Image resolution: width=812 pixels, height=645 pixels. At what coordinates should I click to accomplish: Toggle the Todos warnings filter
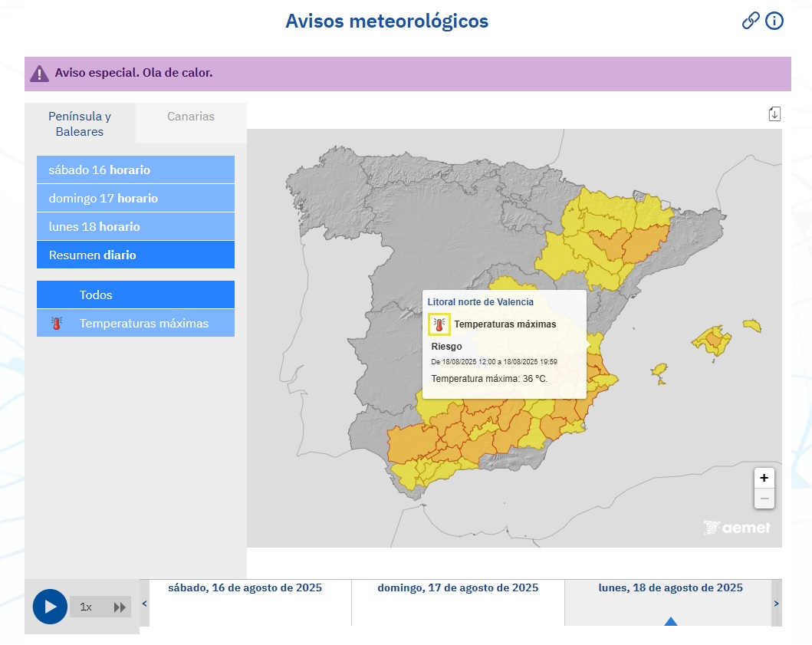click(x=135, y=295)
